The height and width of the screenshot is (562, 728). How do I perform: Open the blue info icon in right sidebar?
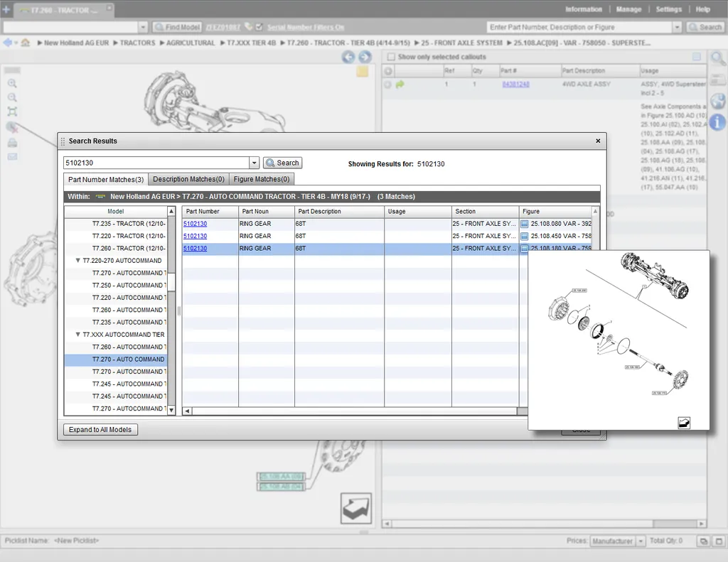pyautogui.click(x=718, y=122)
